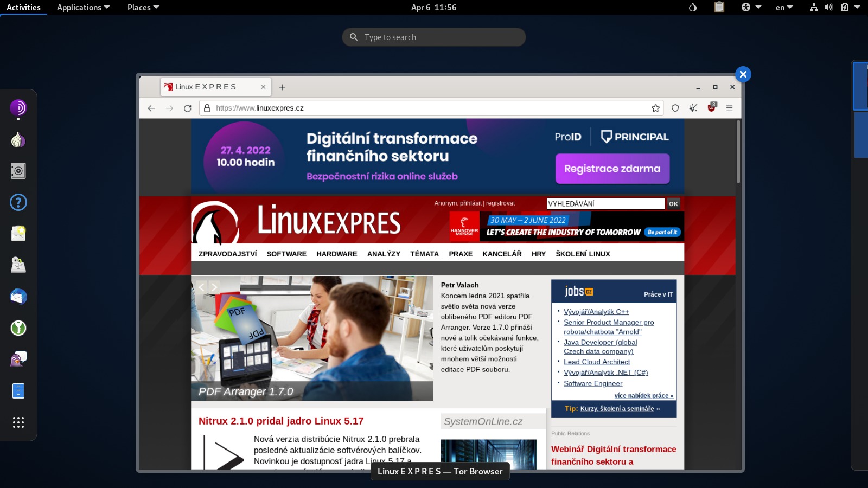Open SOFTWARE menu item
This screenshot has width=868, height=488.
(x=286, y=254)
